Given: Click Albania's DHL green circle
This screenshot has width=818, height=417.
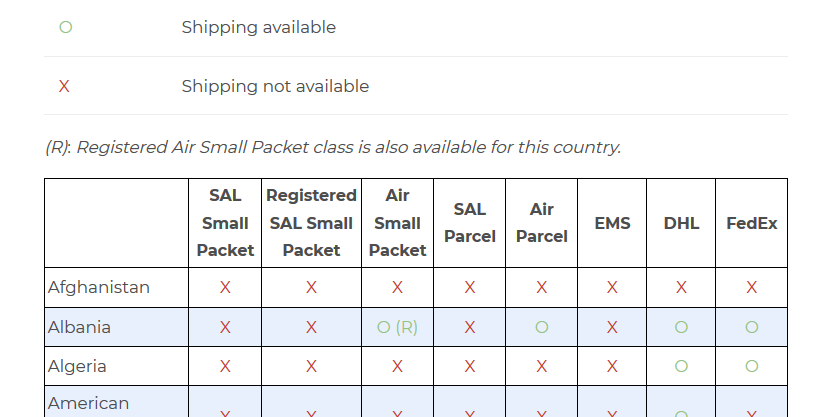Looking at the screenshot, I should point(681,327).
